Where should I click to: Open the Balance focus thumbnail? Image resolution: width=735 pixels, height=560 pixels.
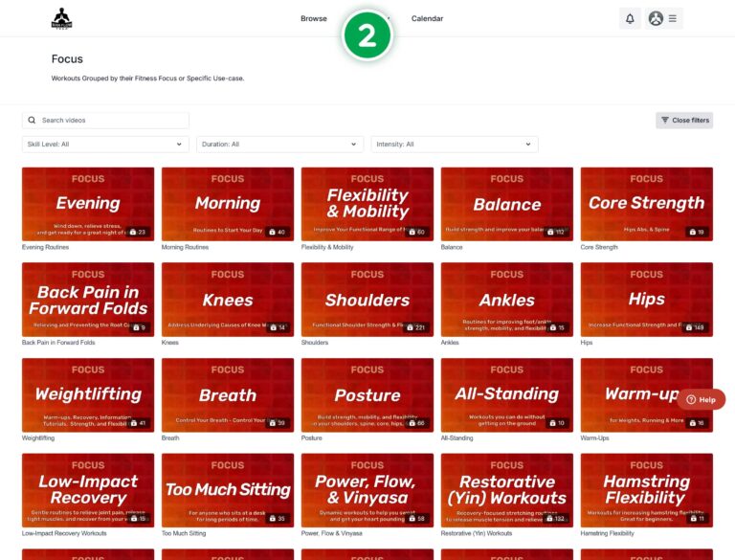click(506, 204)
